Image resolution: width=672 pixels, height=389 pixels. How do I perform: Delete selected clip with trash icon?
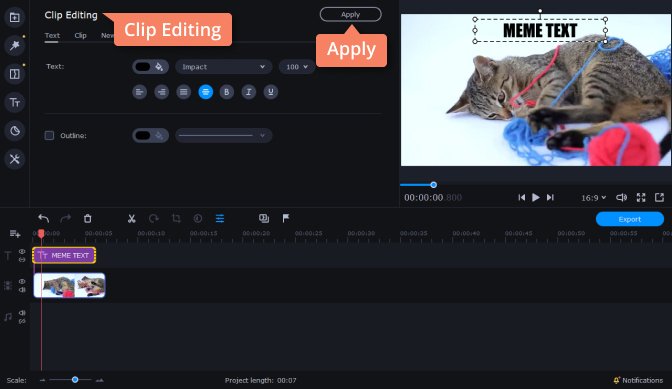tap(87, 218)
